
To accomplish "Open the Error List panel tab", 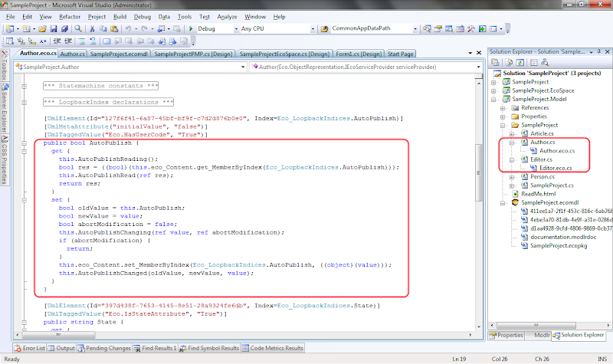I will click(x=34, y=348).
